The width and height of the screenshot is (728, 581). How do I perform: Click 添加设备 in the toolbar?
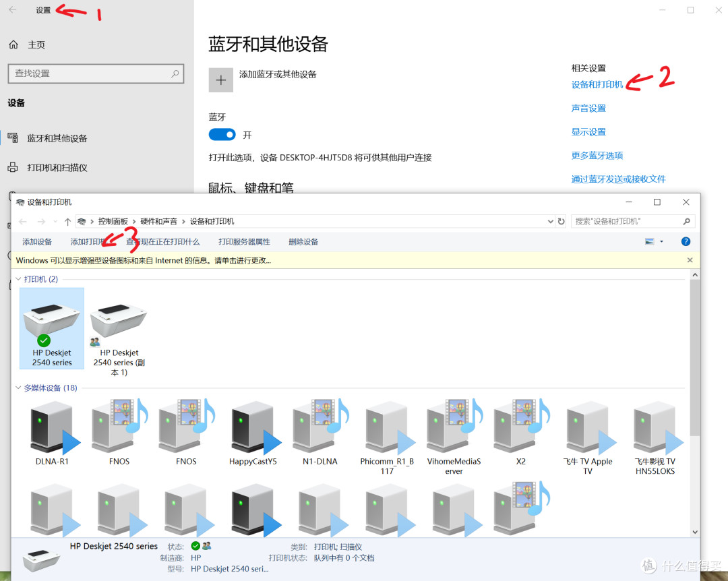tap(37, 241)
